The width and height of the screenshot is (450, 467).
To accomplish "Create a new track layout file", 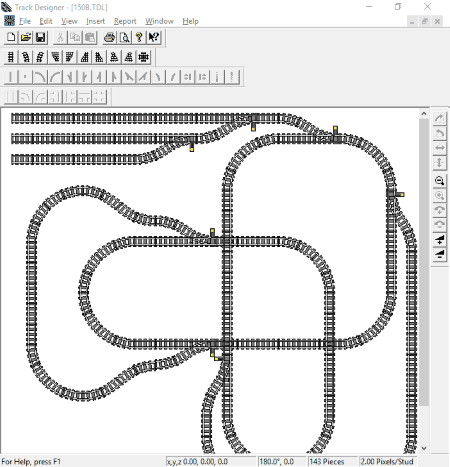I will (x=11, y=37).
